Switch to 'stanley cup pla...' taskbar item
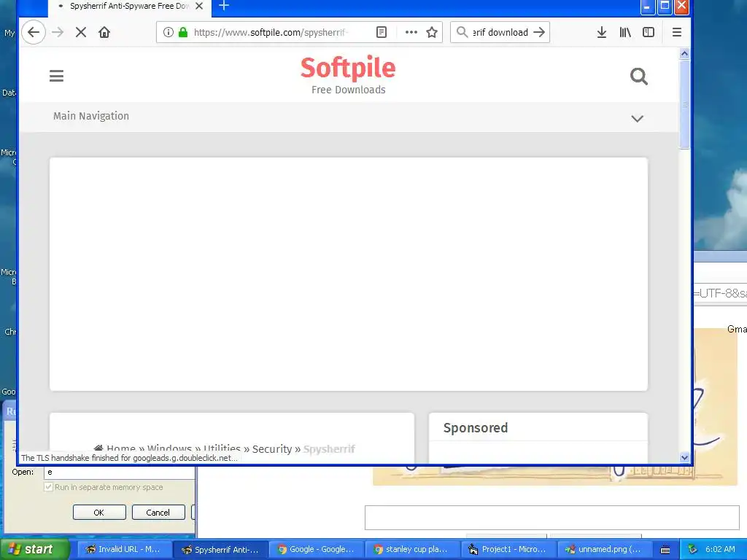The width and height of the screenshot is (747, 560). 412,549
